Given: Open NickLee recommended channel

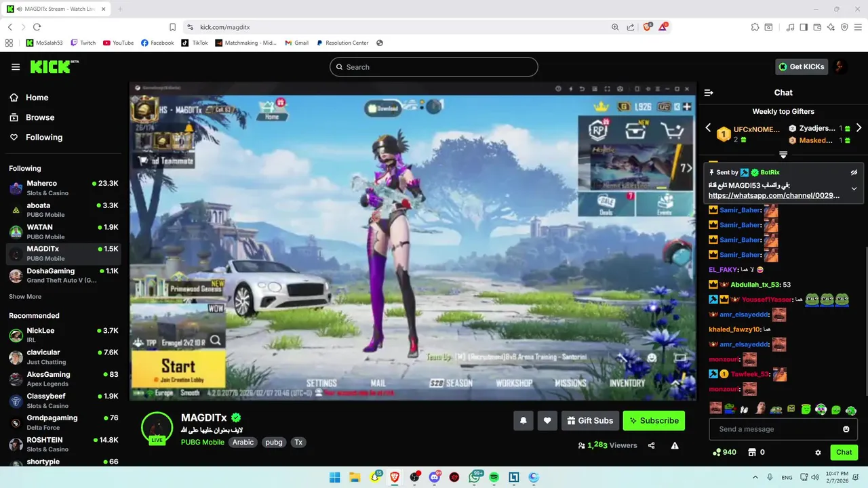Looking at the screenshot, I should tap(64, 335).
